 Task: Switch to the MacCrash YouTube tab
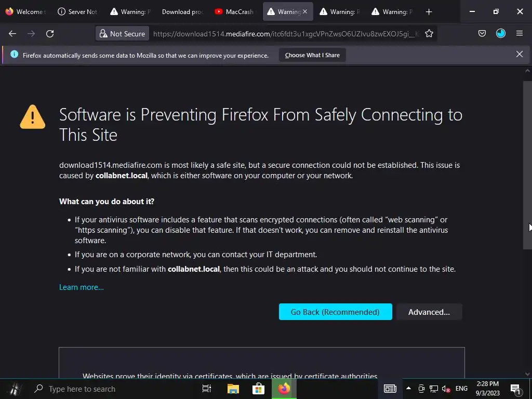(235, 11)
